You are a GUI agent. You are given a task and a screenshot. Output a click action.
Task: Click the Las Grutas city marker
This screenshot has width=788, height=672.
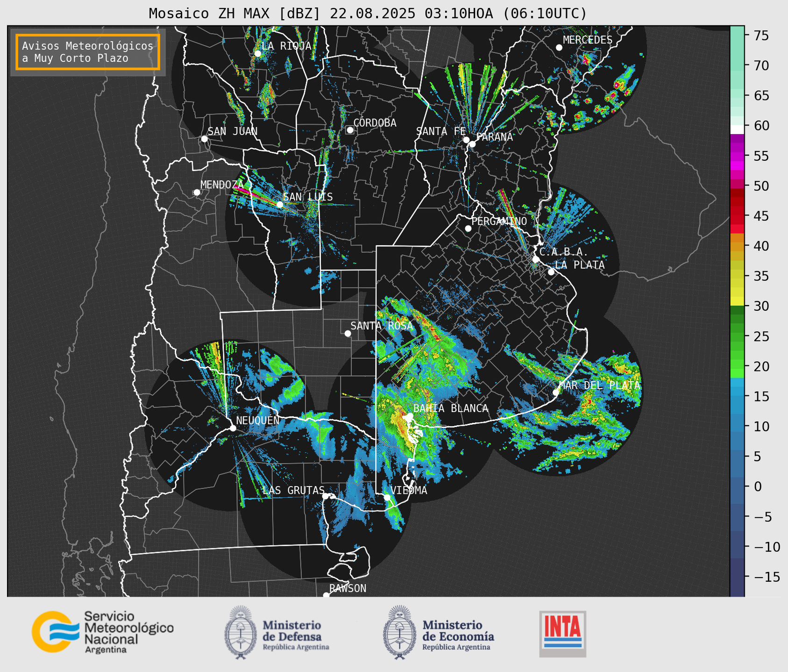(x=325, y=496)
